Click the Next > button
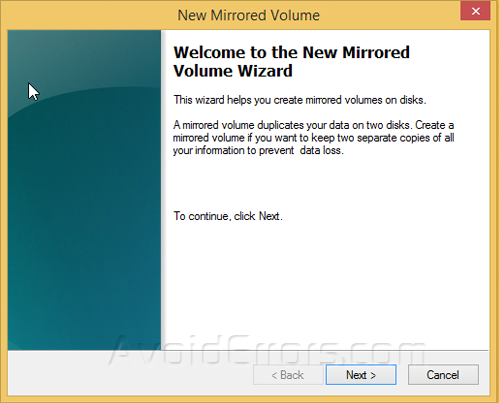This screenshot has width=499, height=403. tap(361, 375)
